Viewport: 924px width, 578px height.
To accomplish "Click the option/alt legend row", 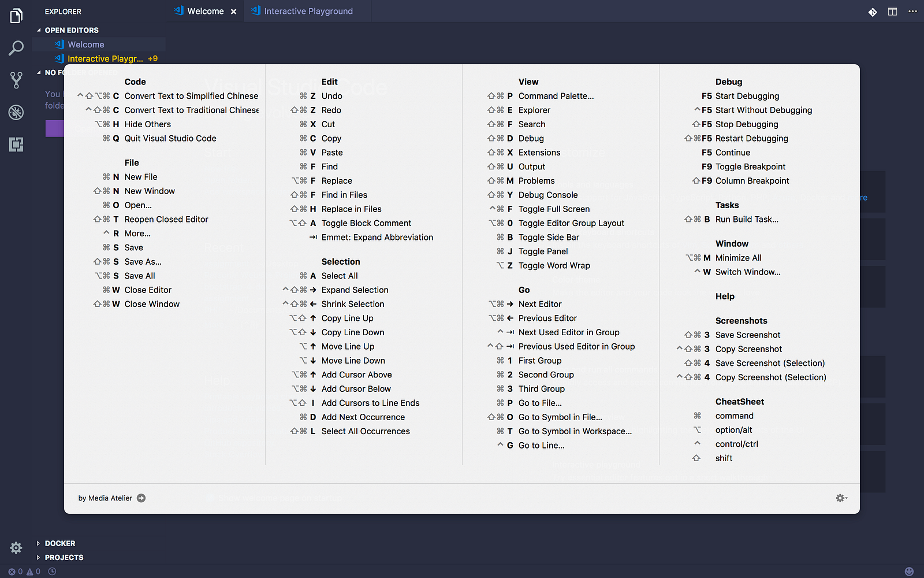I will point(733,430).
